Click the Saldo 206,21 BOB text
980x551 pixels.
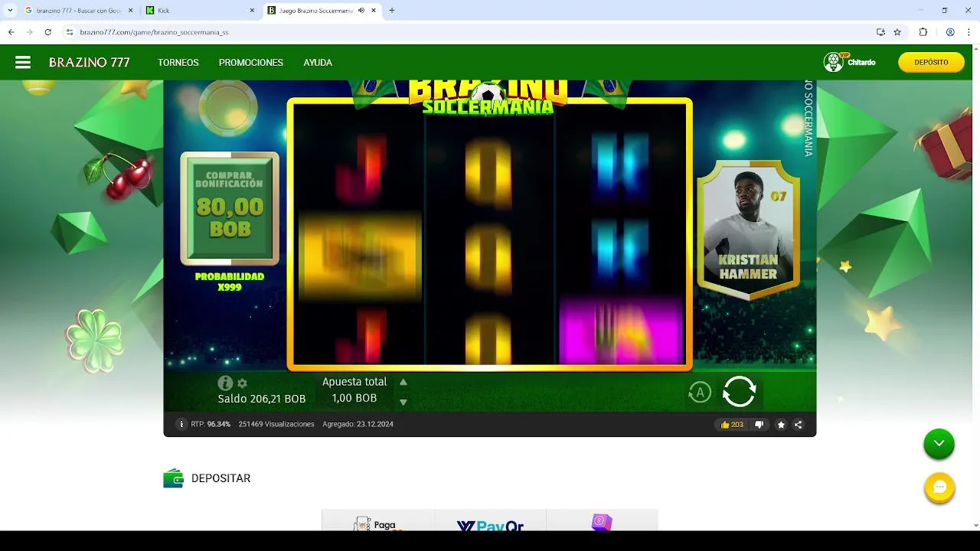262,399
